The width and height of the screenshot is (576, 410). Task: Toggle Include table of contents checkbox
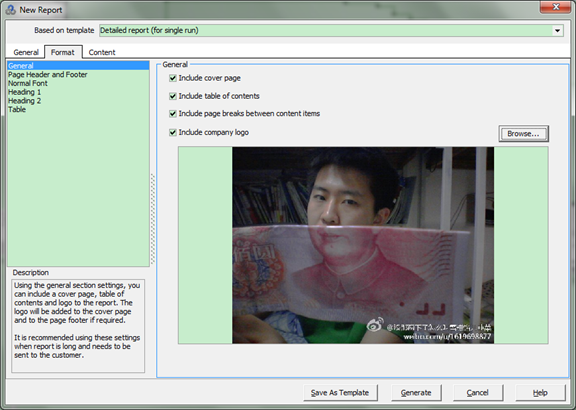173,96
